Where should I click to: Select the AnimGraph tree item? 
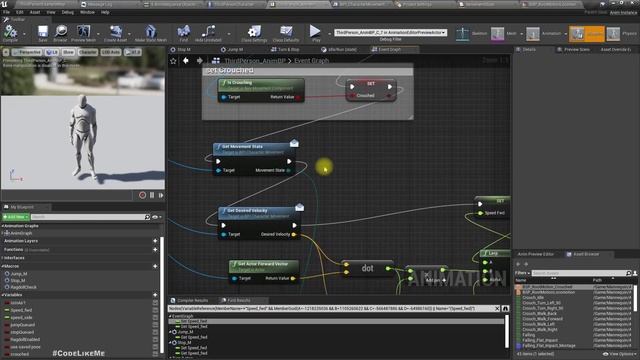(20, 233)
